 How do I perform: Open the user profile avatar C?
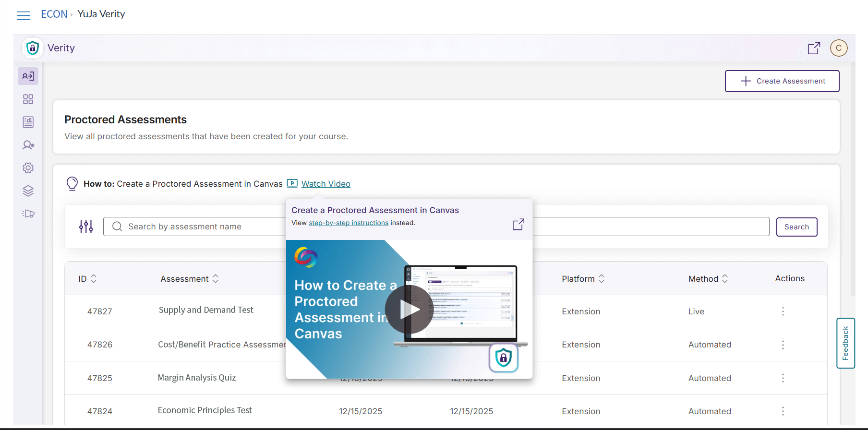839,48
